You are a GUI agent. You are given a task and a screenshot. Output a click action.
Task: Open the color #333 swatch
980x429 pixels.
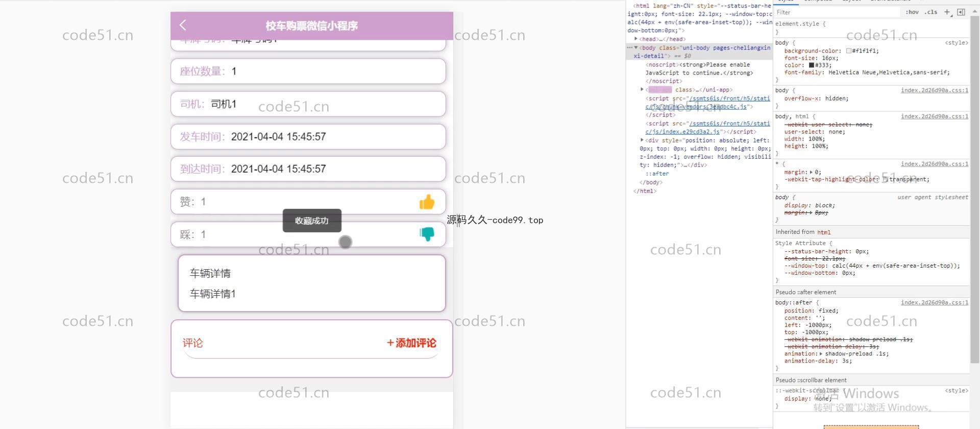(812, 65)
